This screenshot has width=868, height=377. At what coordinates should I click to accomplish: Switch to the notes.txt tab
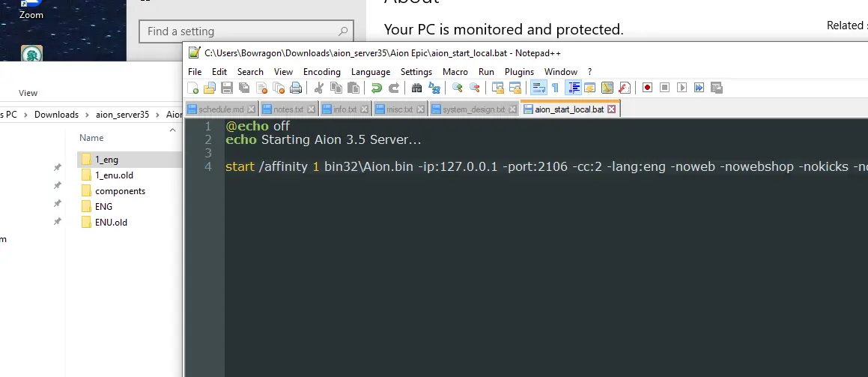coord(288,109)
